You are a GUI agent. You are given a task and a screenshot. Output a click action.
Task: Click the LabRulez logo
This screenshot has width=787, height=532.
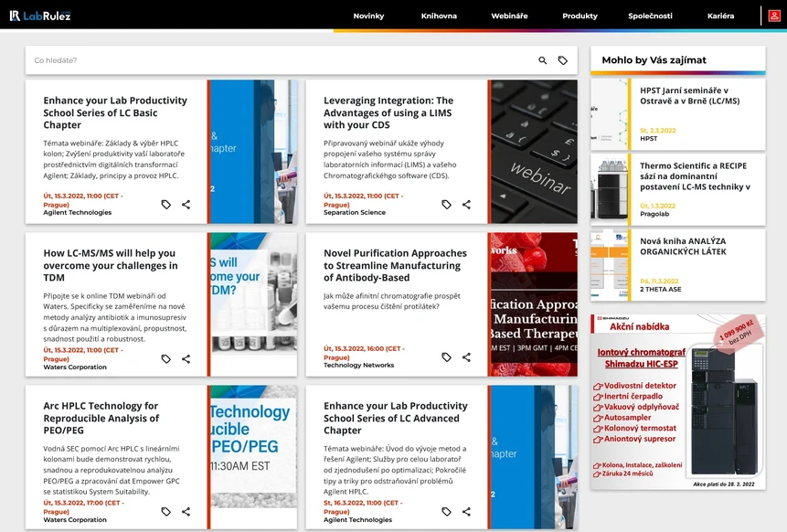click(x=40, y=16)
